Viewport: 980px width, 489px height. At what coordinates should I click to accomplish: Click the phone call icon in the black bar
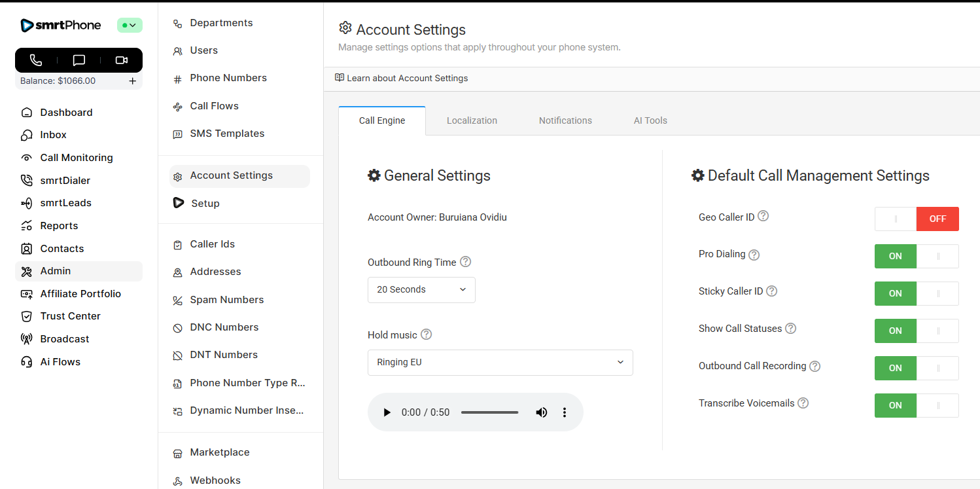tap(36, 60)
